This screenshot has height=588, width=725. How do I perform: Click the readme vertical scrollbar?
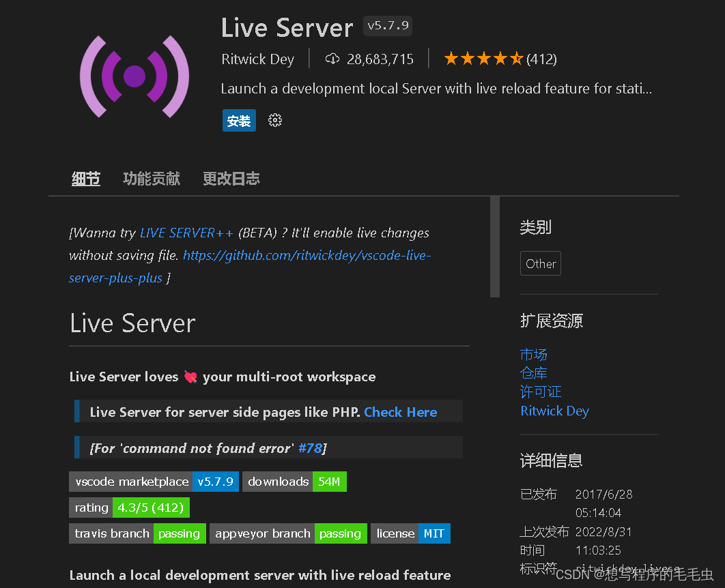click(x=495, y=247)
